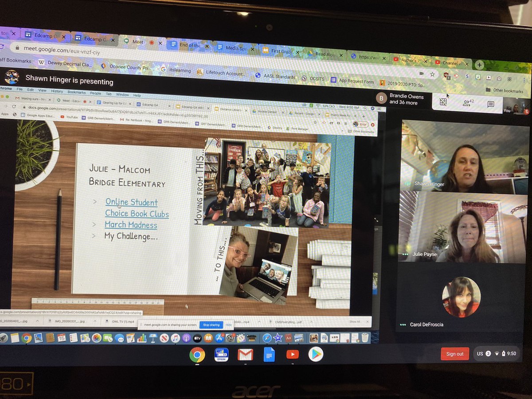Image resolution: width=532 pixels, height=399 pixels.
Task: Switch to the Media Sp... tab
Action: 236,48
